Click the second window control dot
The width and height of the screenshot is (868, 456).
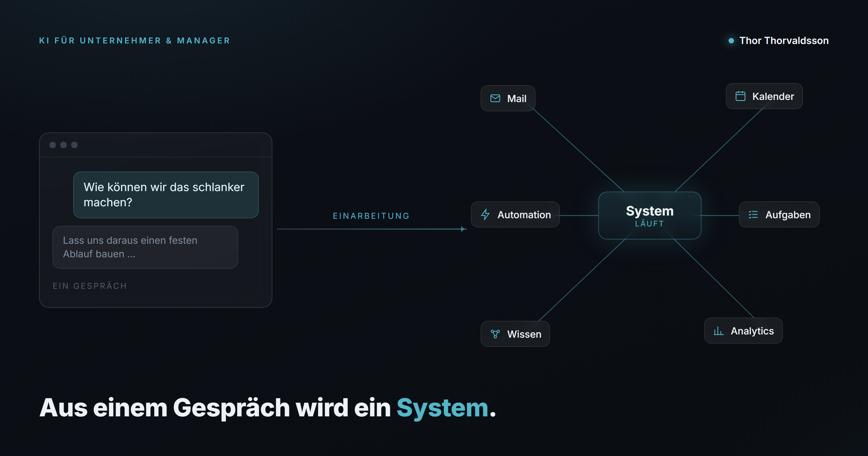(63, 145)
